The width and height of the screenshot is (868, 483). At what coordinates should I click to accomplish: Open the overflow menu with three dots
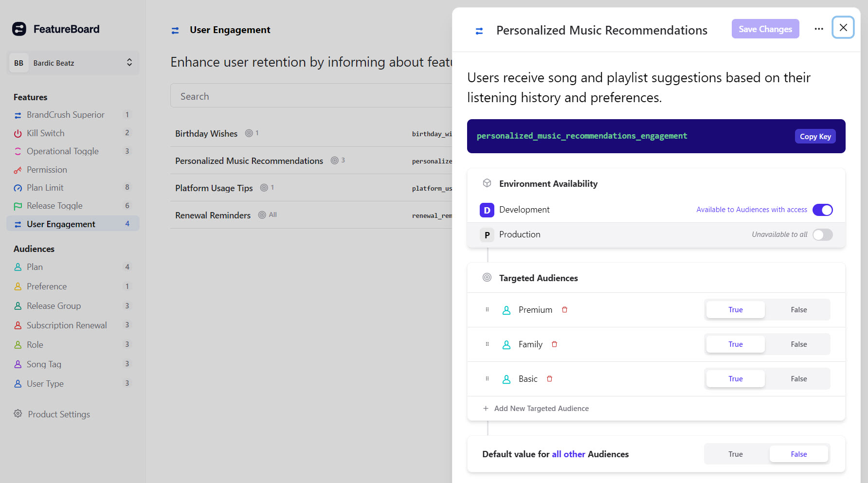pyautogui.click(x=819, y=29)
